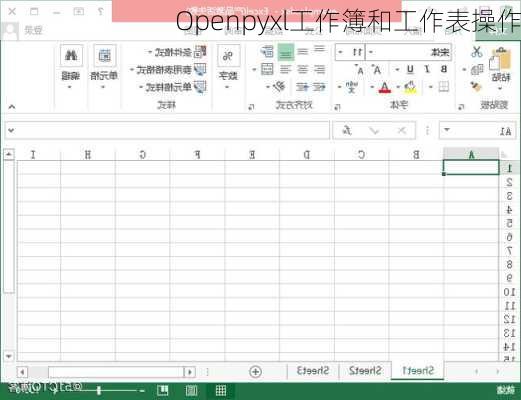Click the fx Insert Function icon

pos(348,130)
